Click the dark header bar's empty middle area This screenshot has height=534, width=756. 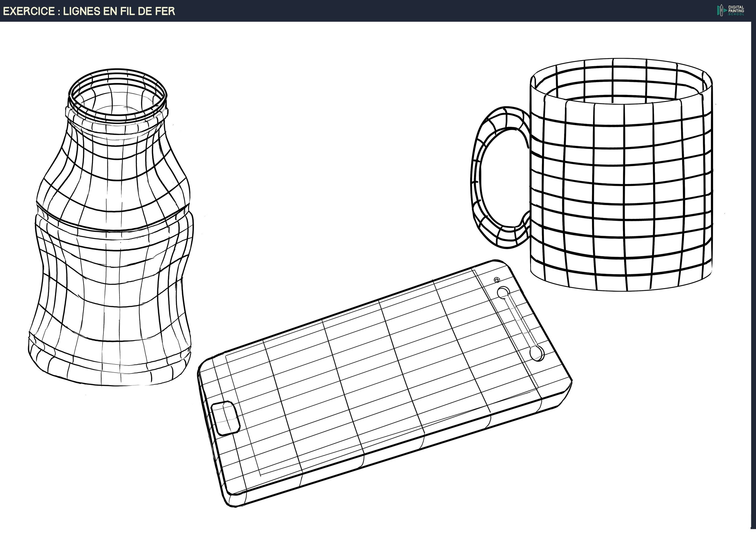[428, 11]
